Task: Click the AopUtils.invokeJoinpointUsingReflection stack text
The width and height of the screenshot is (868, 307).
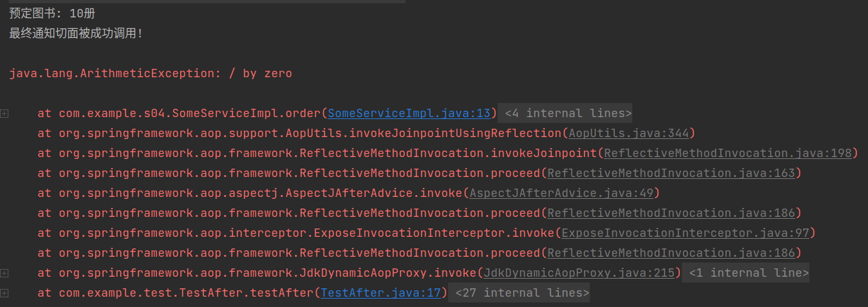Action: (310, 133)
